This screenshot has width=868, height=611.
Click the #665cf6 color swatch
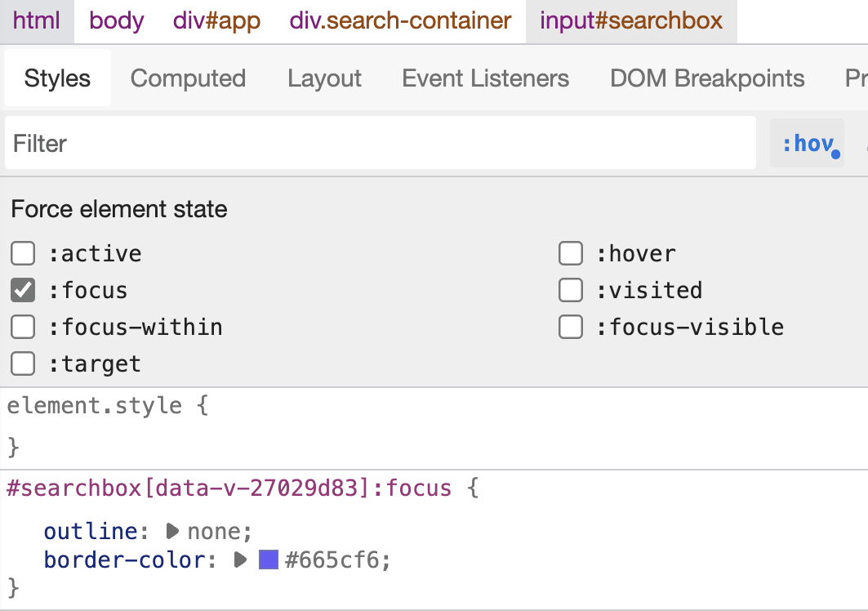click(x=268, y=560)
